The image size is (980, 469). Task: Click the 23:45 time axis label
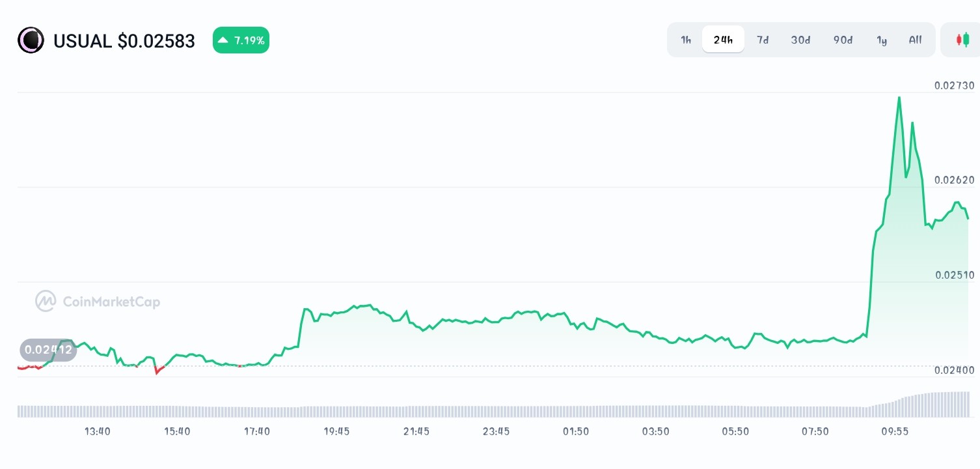496,431
